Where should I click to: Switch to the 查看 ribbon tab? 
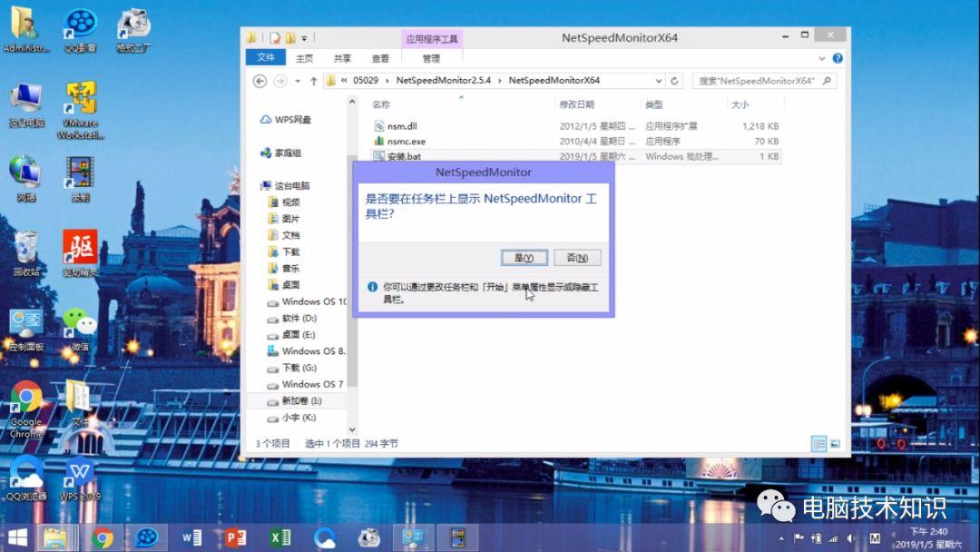click(380, 58)
